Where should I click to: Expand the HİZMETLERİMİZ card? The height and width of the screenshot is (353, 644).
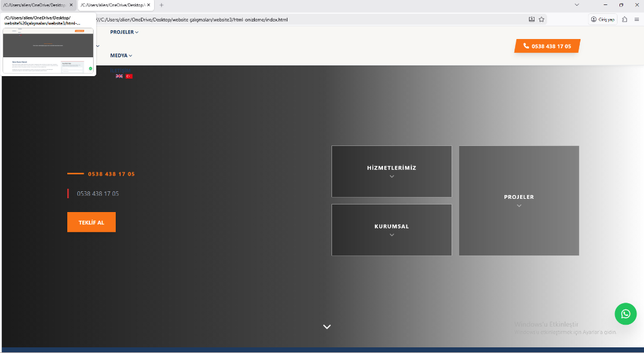[391, 171]
